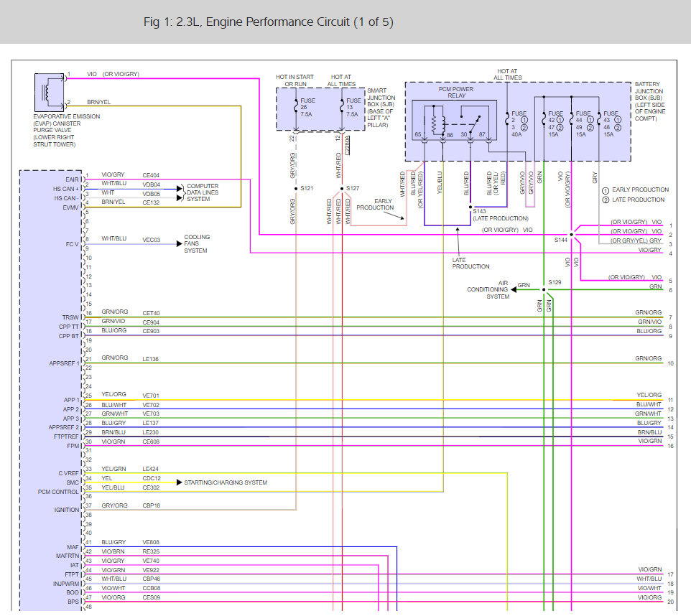
Task: Click the S129 splice dot
Action: (544, 289)
